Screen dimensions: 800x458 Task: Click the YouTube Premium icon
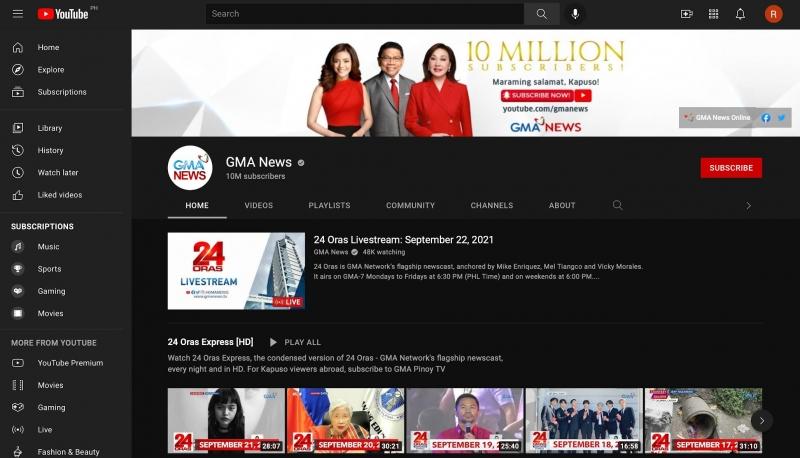(x=18, y=363)
